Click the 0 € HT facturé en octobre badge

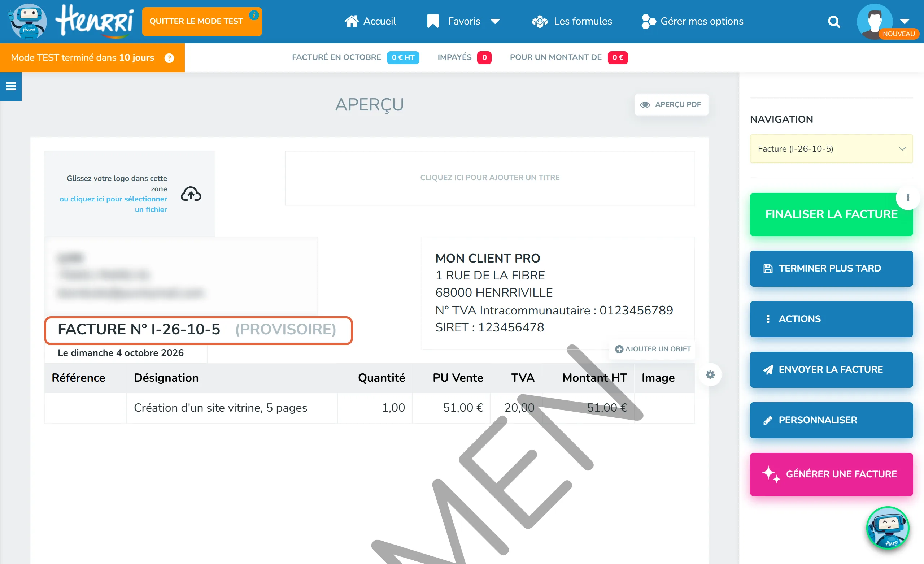(403, 58)
